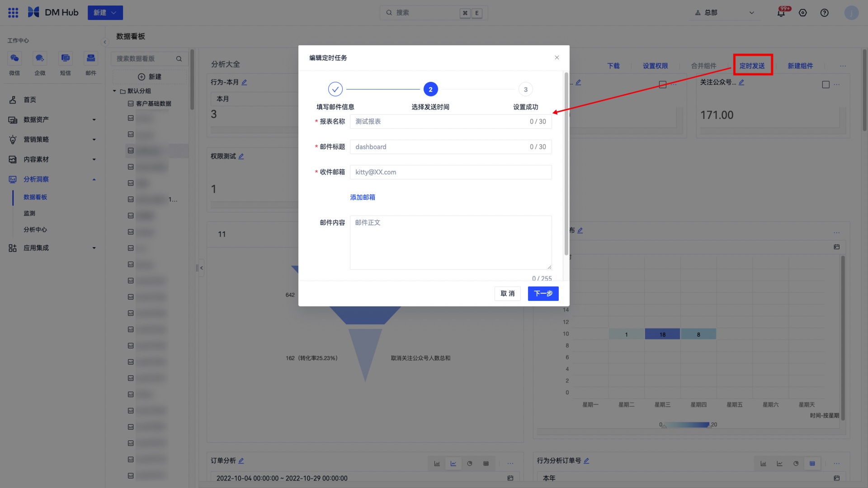Click 设置权限 in the dashboard toolbar

pos(656,66)
